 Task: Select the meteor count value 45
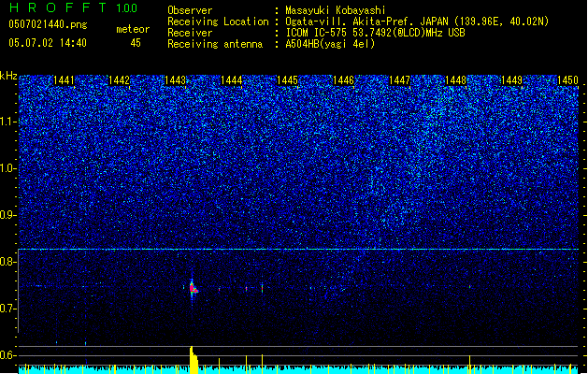pos(136,43)
